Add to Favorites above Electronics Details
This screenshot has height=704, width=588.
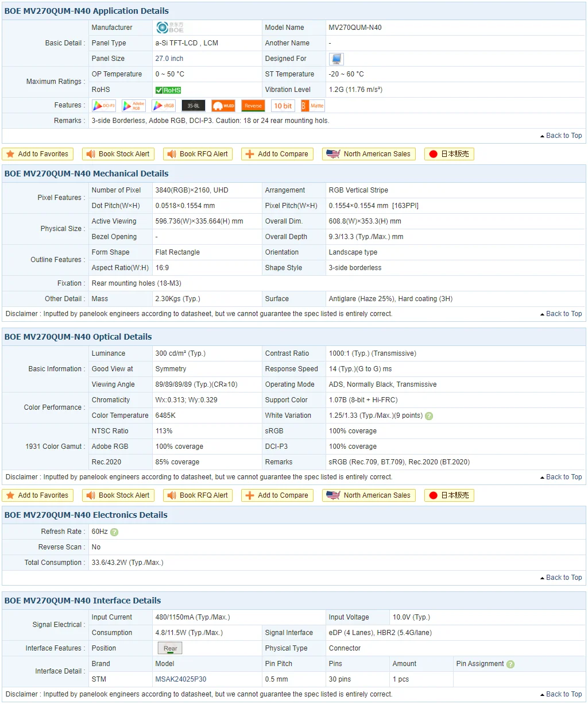pyautogui.click(x=38, y=495)
